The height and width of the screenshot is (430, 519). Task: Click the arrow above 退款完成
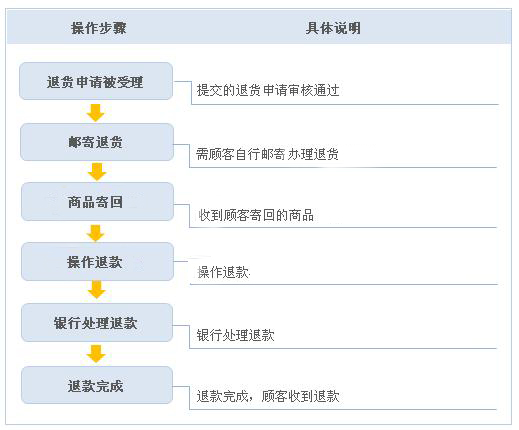96,354
